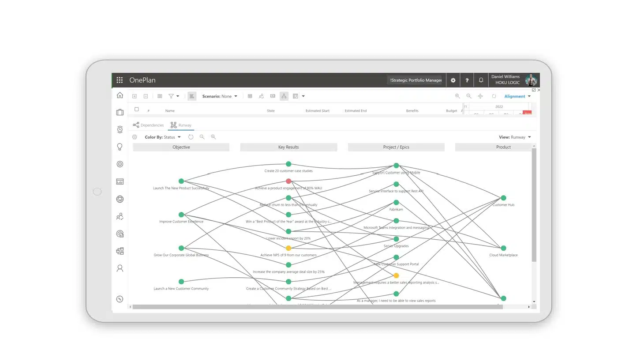Switch to the Dependencies tab
The height and width of the screenshot is (347, 644).
coord(148,125)
